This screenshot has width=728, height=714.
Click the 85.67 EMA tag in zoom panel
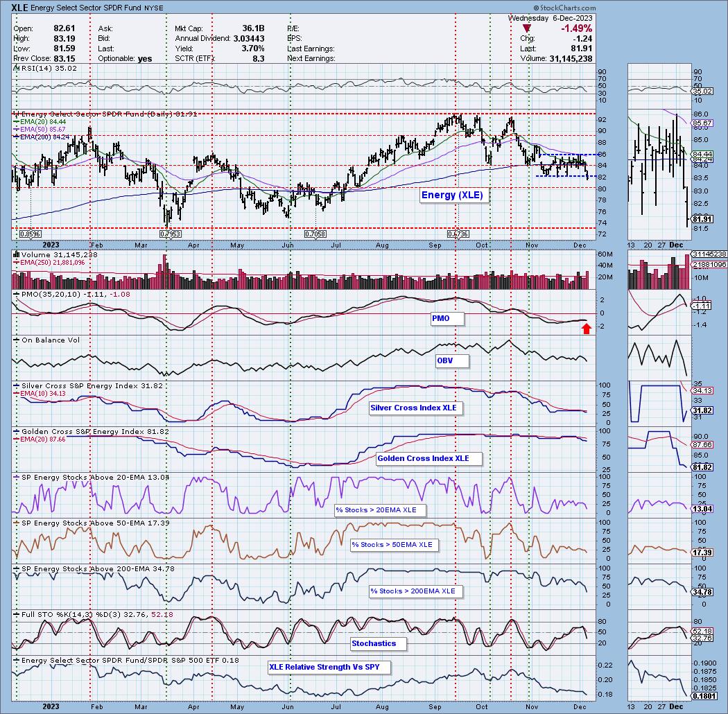pyautogui.click(x=702, y=123)
